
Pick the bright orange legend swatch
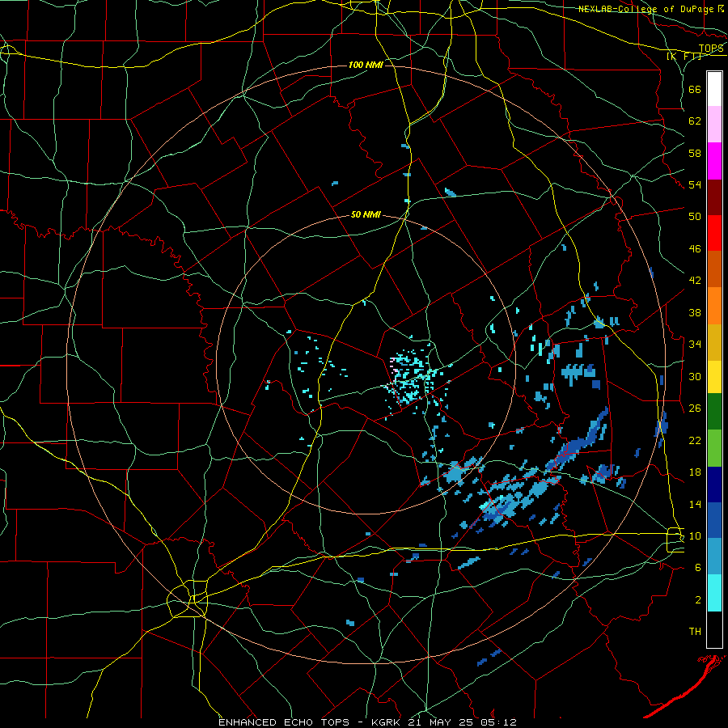pos(714,306)
